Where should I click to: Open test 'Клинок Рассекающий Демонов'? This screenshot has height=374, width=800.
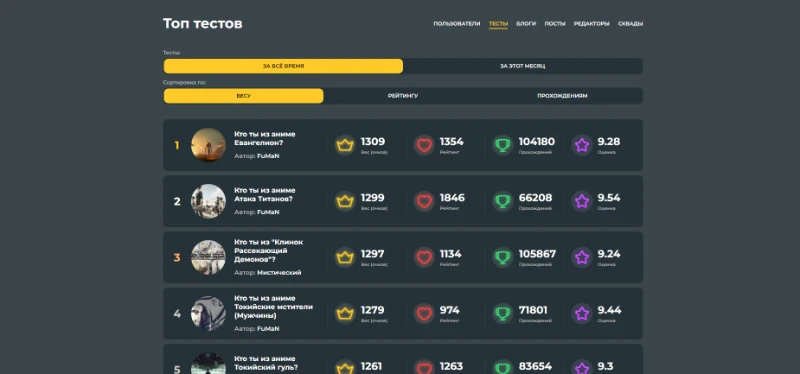pyautogui.click(x=268, y=251)
